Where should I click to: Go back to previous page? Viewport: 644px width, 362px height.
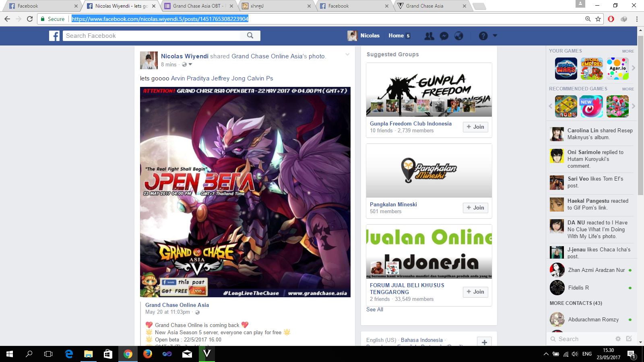point(7,19)
